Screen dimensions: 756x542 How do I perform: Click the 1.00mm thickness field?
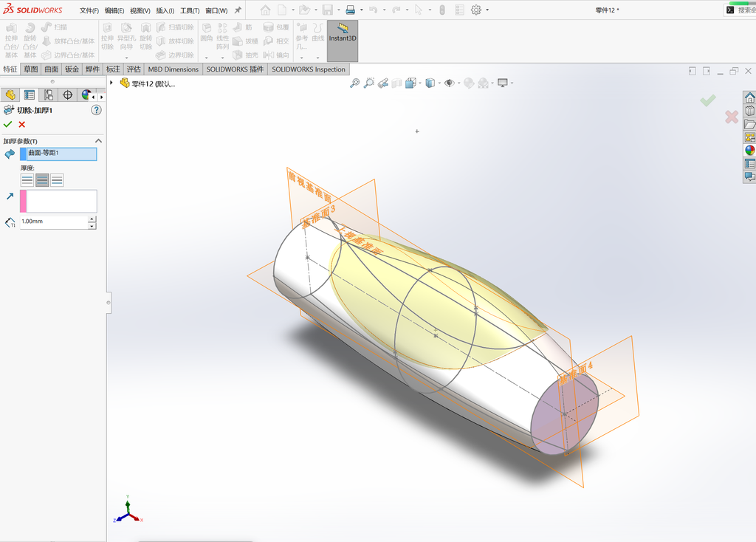point(53,222)
